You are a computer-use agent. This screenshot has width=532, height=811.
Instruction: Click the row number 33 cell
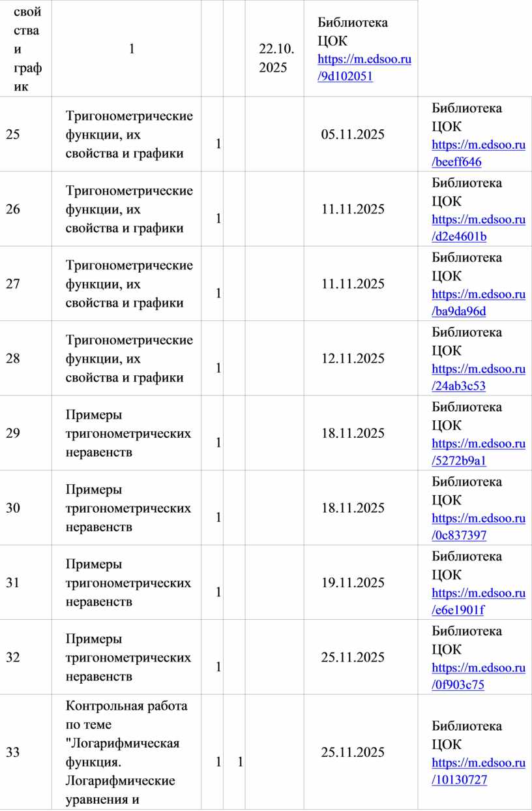click(x=13, y=752)
